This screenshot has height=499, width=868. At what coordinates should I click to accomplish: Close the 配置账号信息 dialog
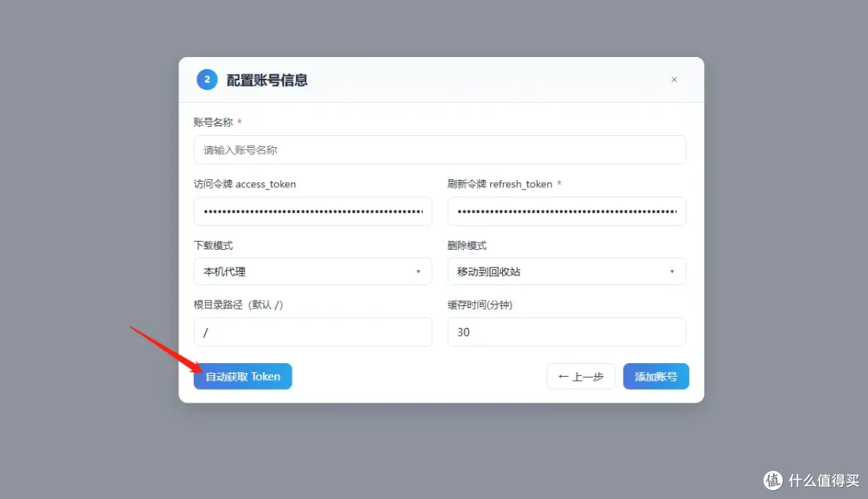point(674,80)
